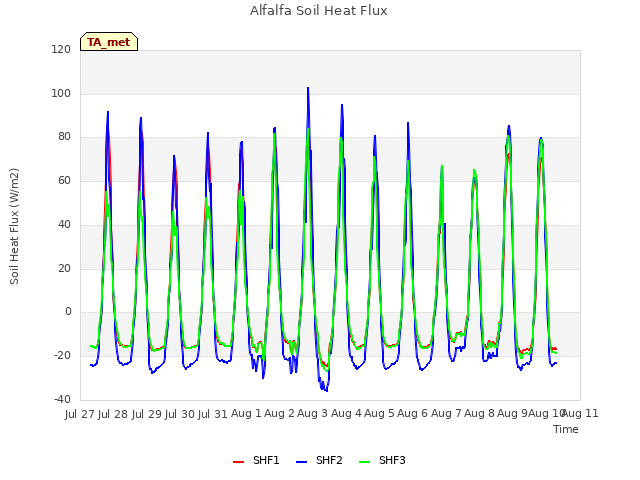Click the Jul 27 x-axis label

[80, 414]
